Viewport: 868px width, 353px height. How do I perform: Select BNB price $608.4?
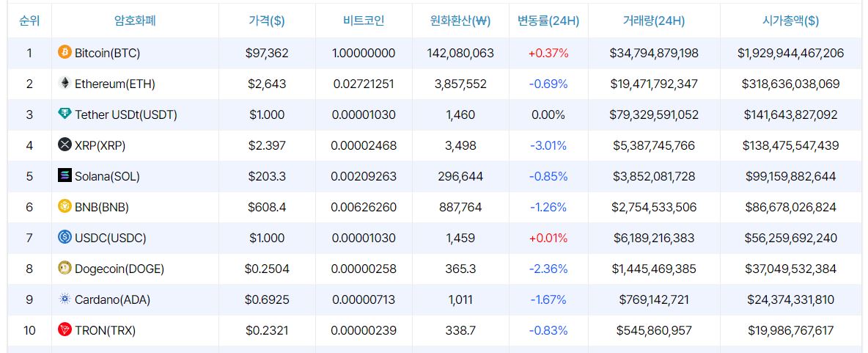pos(267,207)
